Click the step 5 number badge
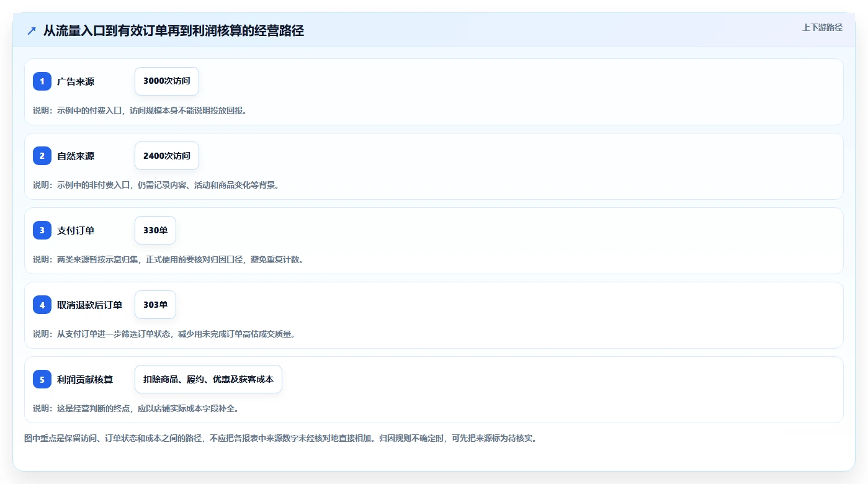This screenshot has height=484, width=868. click(42, 379)
